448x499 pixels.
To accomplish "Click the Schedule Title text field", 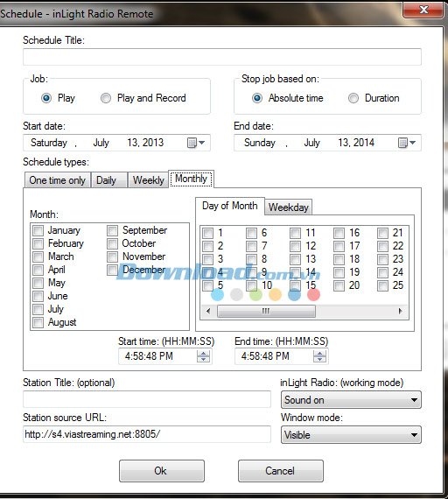I will [222, 57].
